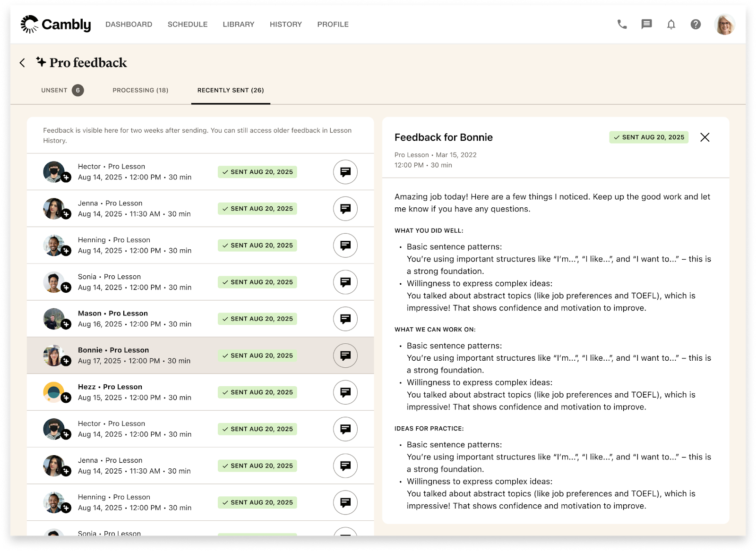
Task: View feedback icon for second Henning row
Action: pyautogui.click(x=345, y=502)
